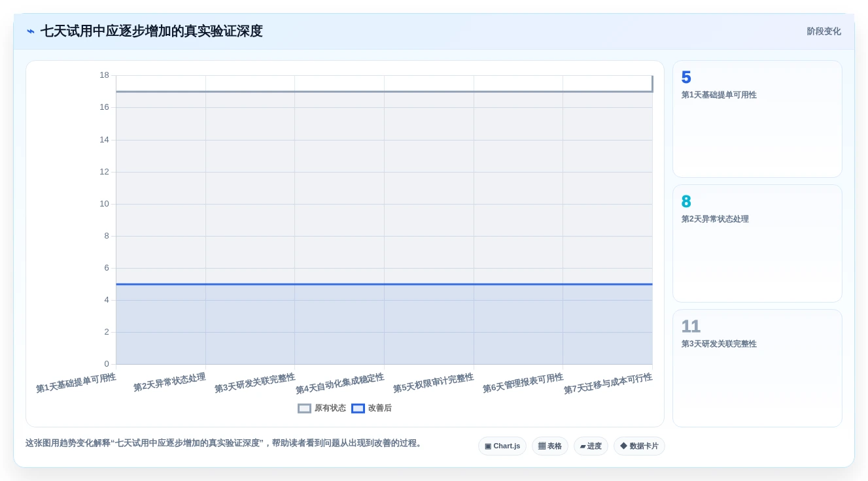Click the lightning icon beside the title
Viewport: 868px width, 481px height.
31,31
